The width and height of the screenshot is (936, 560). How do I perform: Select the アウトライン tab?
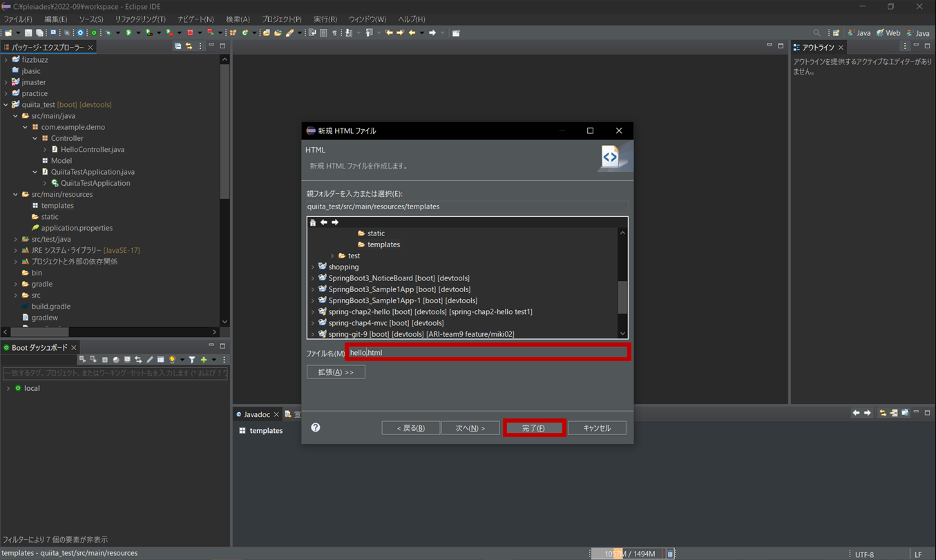tap(818, 47)
